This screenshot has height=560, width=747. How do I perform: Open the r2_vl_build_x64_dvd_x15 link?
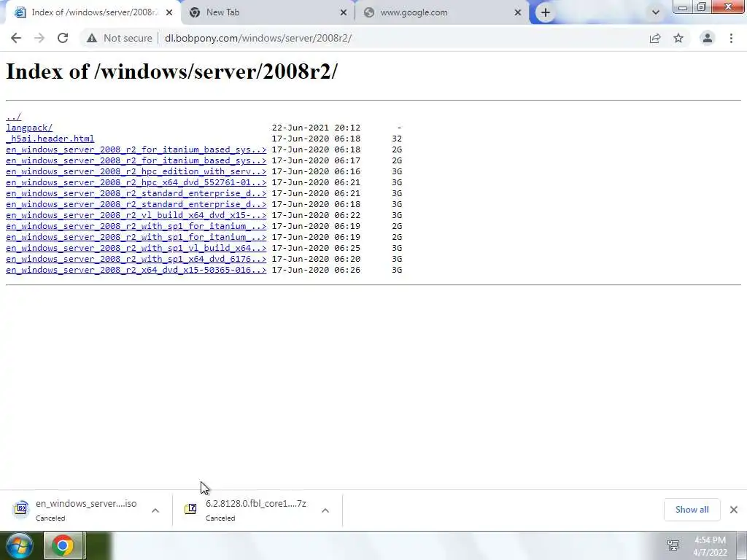[136, 215]
